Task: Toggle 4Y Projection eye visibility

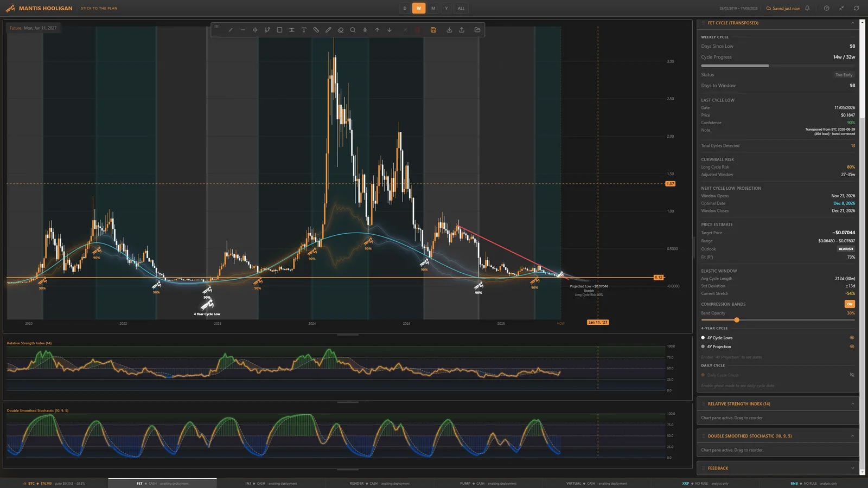Action: tap(852, 346)
